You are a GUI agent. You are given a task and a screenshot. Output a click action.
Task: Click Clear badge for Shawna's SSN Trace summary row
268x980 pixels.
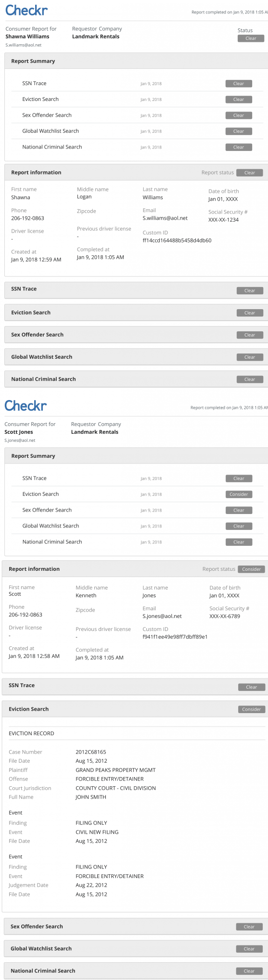239,84
